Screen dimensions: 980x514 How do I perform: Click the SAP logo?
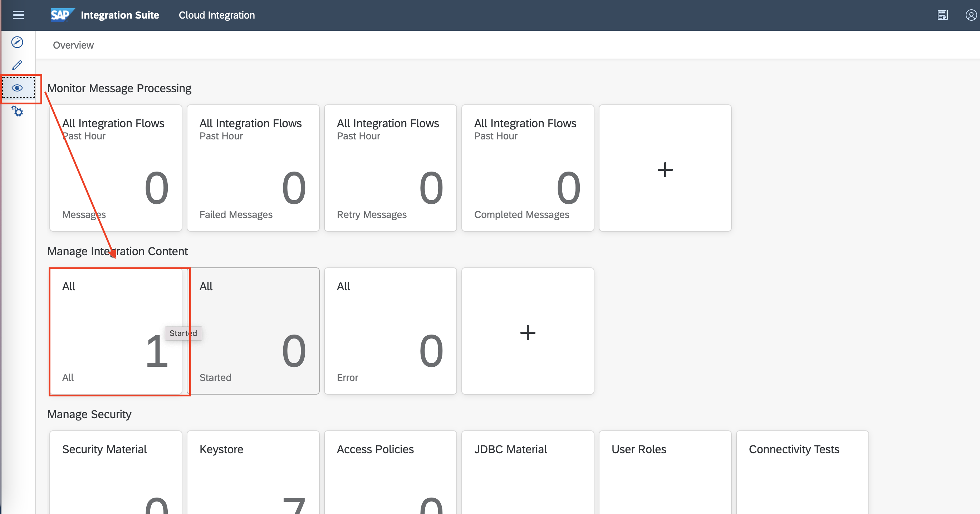[x=62, y=15]
